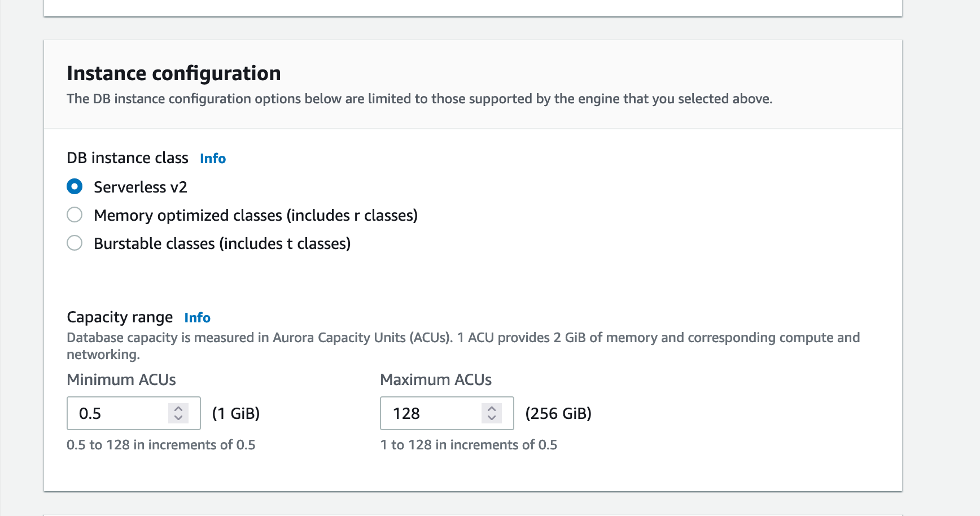Choose the Memory optimized classes radio option

[75, 215]
